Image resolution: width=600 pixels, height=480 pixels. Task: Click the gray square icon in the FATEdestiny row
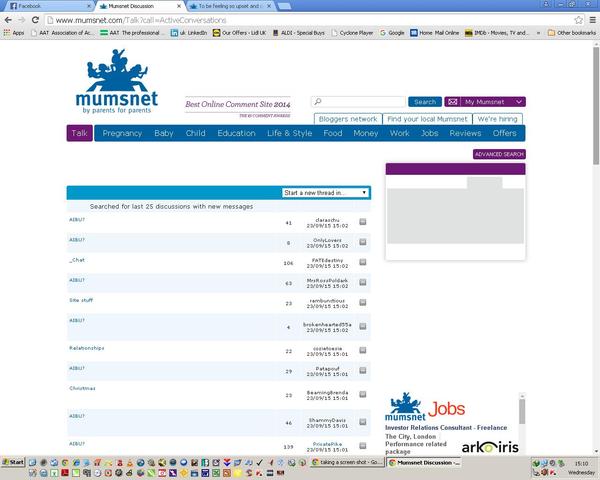[x=363, y=262]
